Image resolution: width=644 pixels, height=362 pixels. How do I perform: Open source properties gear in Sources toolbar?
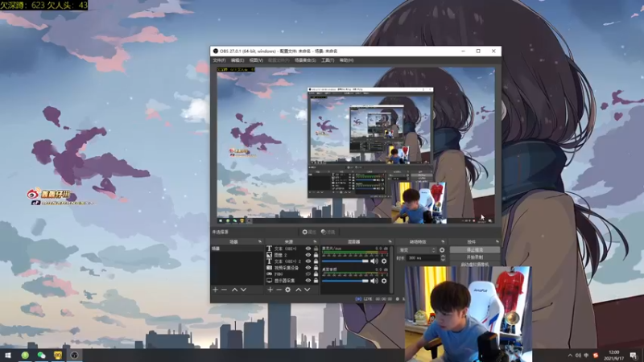pyautogui.click(x=288, y=290)
